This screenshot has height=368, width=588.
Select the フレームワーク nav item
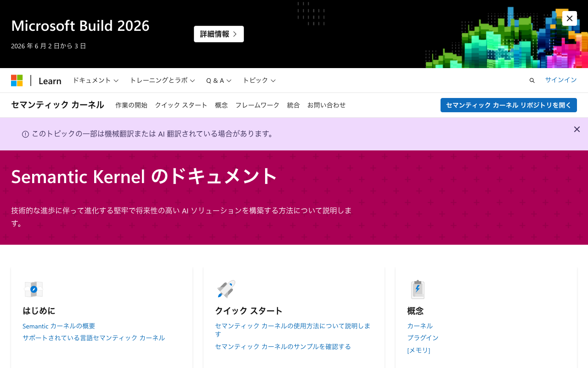[257, 105]
